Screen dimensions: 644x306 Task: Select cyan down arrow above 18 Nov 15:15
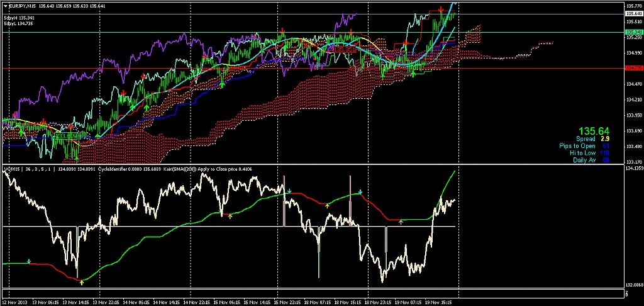[x=360, y=191]
